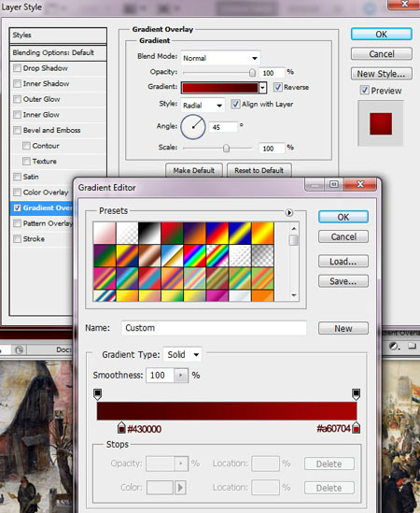This screenshot has height=513, width=420.
Task: Select Blending Options: Default item
Action: (x=58, y=52)
